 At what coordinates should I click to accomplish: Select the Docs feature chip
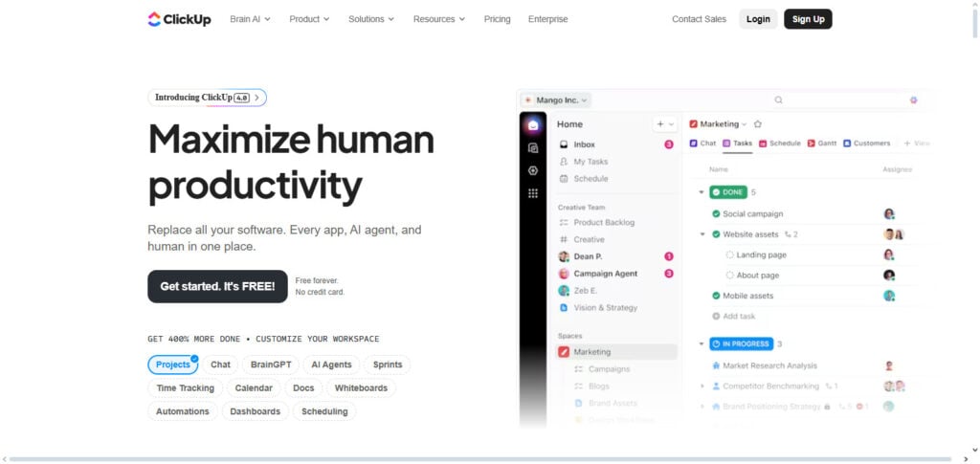coord(303,387)
